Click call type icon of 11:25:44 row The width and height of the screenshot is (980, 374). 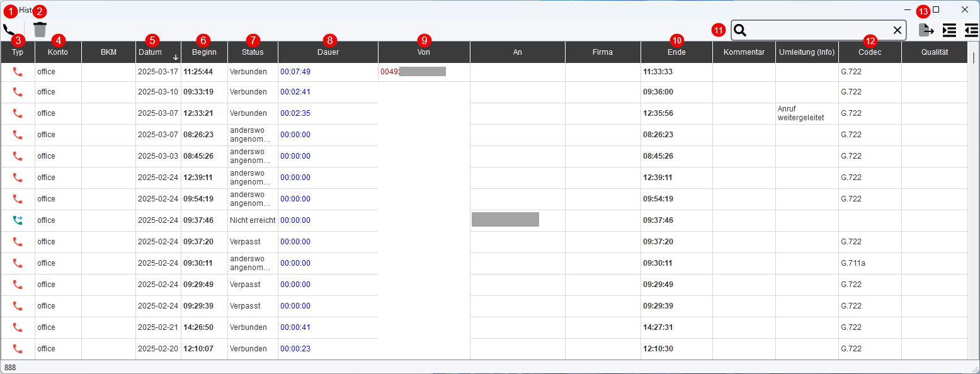pos(18,72)
